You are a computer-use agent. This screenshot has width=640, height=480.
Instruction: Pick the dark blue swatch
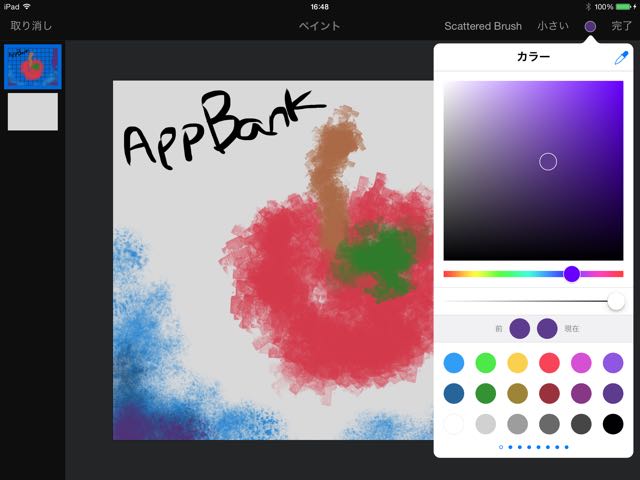[453, 393]
